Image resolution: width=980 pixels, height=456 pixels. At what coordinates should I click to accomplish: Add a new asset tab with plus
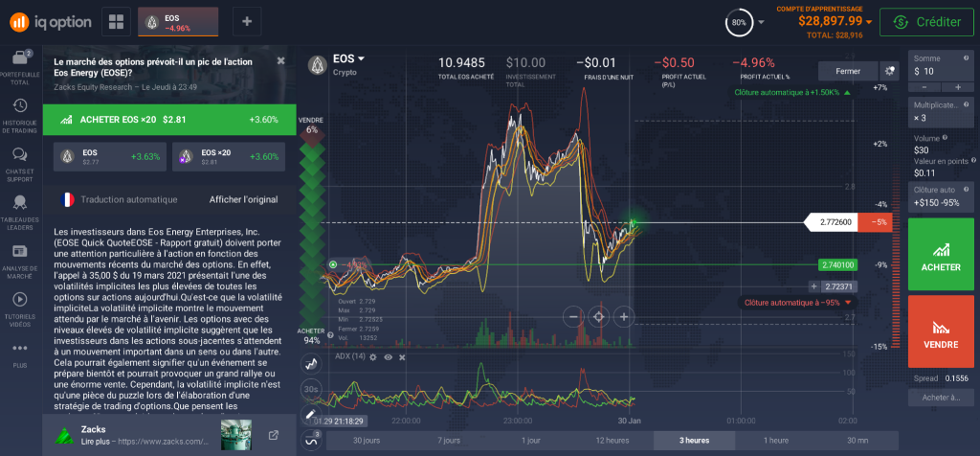(247, 22)
